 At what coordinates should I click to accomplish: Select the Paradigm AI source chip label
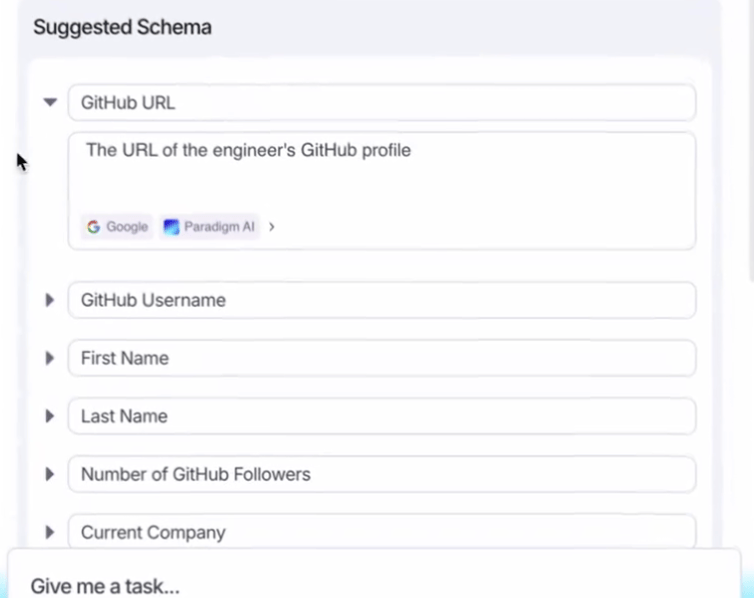click(x=219, y=227)
